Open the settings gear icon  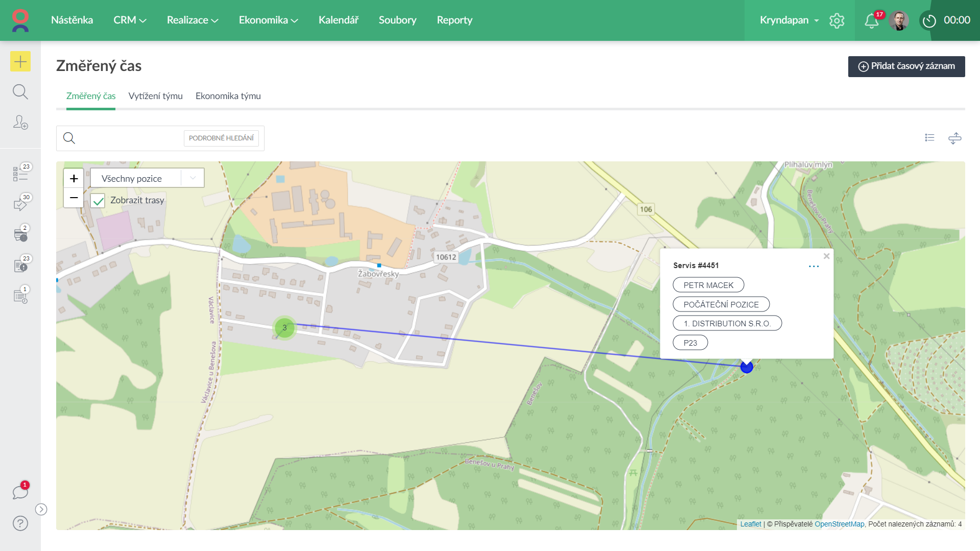836,20
